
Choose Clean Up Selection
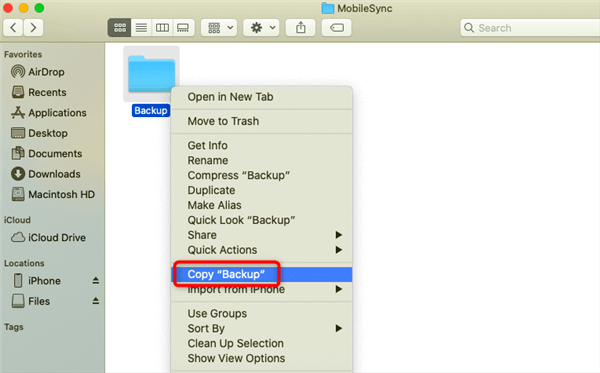tap(261, 344)
